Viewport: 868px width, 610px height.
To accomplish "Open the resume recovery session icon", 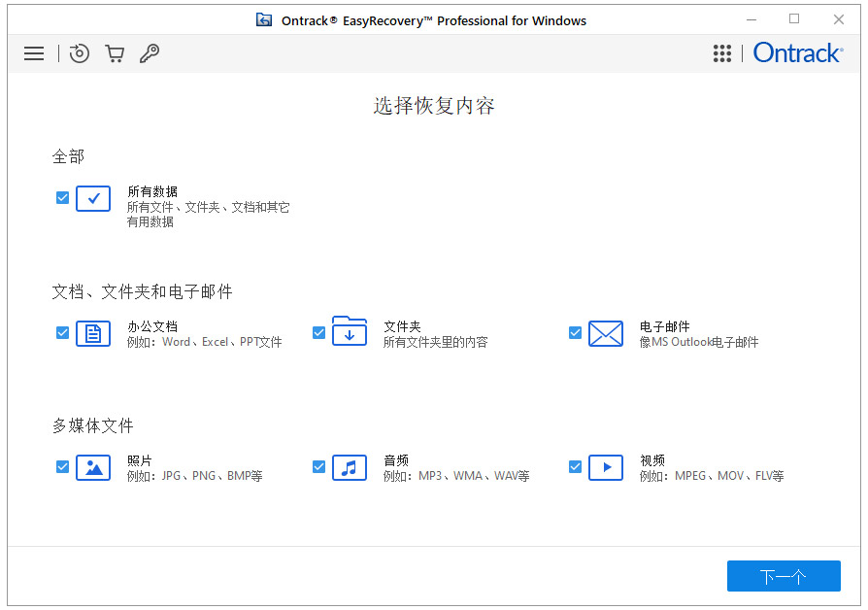I will 79,53.
